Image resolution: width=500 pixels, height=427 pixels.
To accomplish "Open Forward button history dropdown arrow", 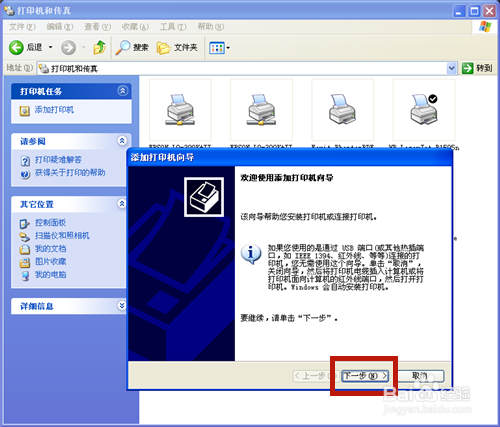I will point(84,47).
